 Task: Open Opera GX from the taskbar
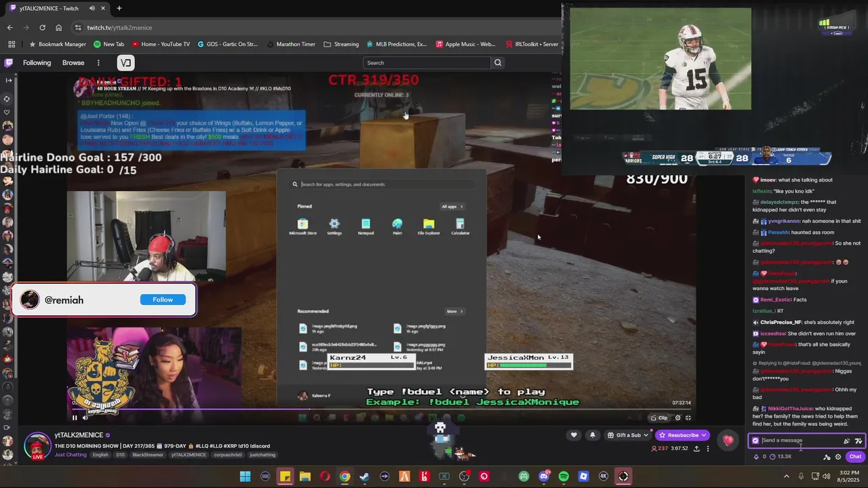tap(325, 476)
